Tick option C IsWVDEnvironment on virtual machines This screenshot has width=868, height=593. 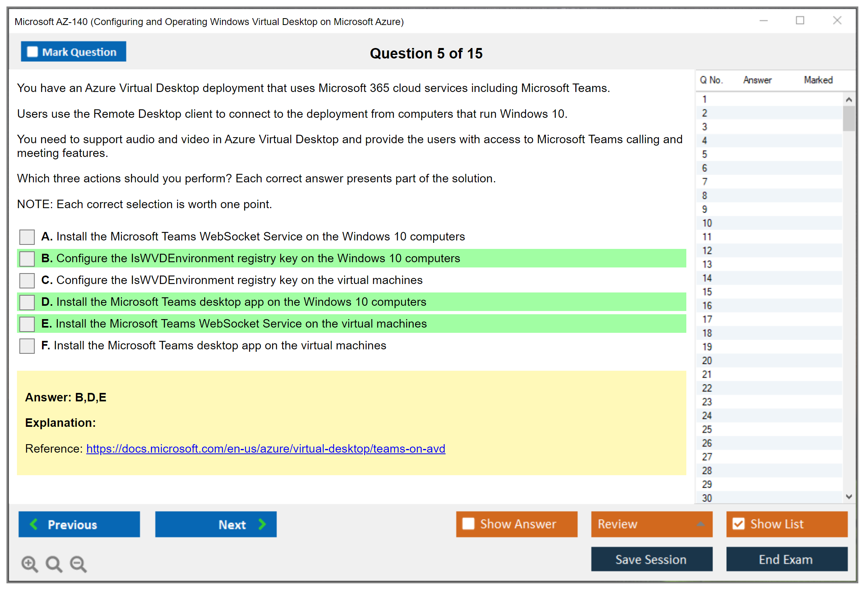tap(27, 280)
